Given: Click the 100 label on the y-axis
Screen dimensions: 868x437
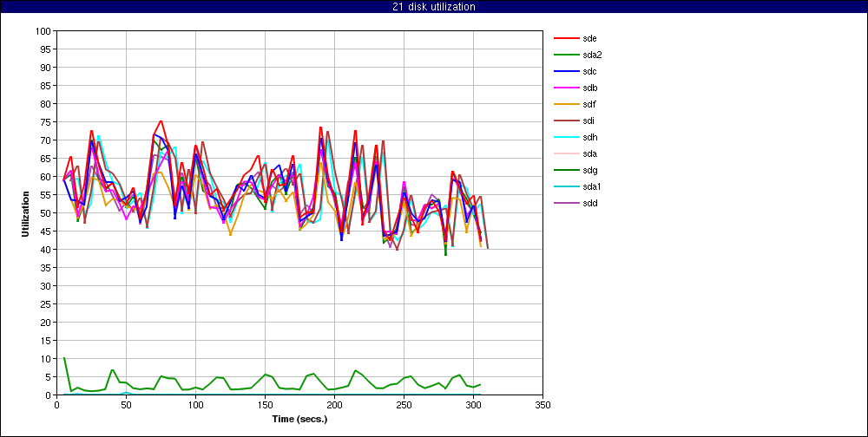Looking at the screenshot, I should pyautogui.click(x=43, y=31).
